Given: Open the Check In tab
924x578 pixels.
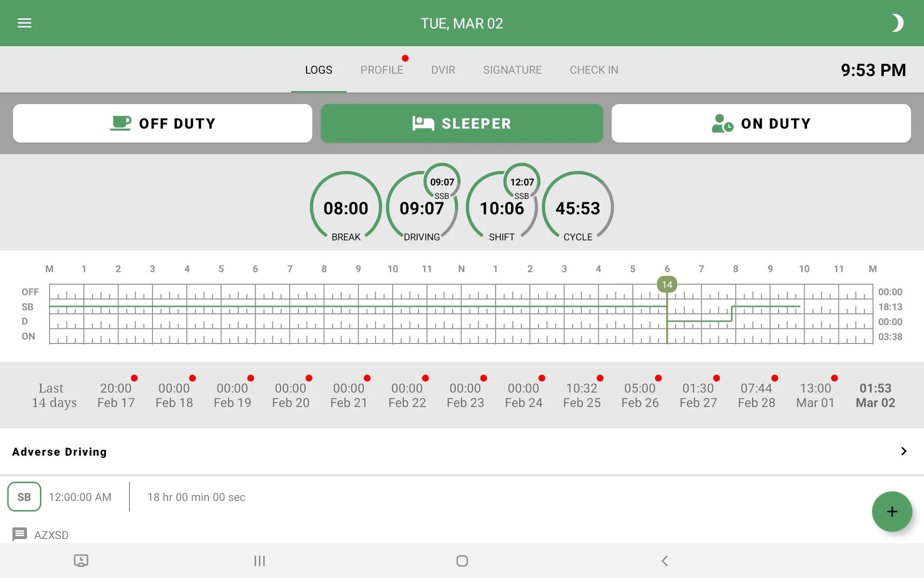Looking at the screenshot, I should point(593,70).
